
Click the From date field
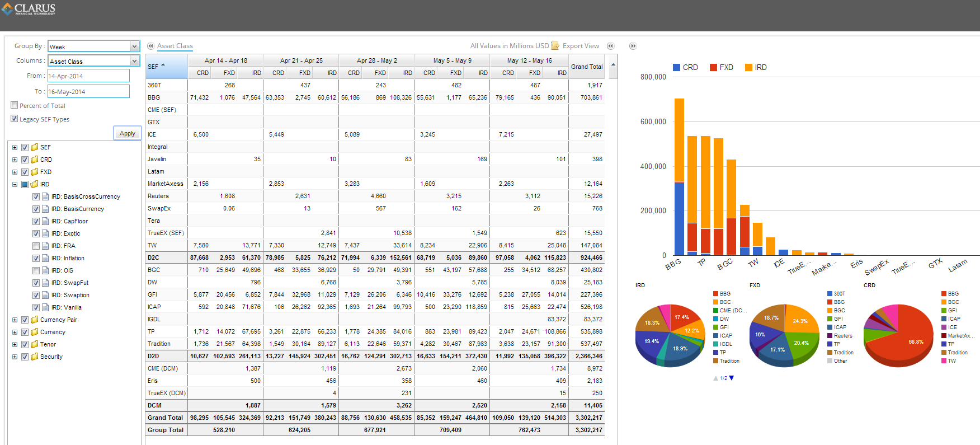[88, 76]
